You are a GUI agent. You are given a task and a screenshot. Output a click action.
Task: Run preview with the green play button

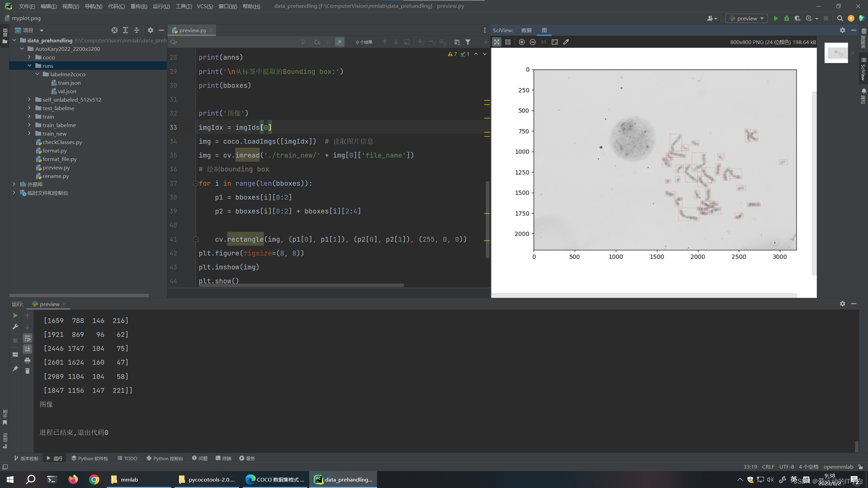tap(776, 18)
